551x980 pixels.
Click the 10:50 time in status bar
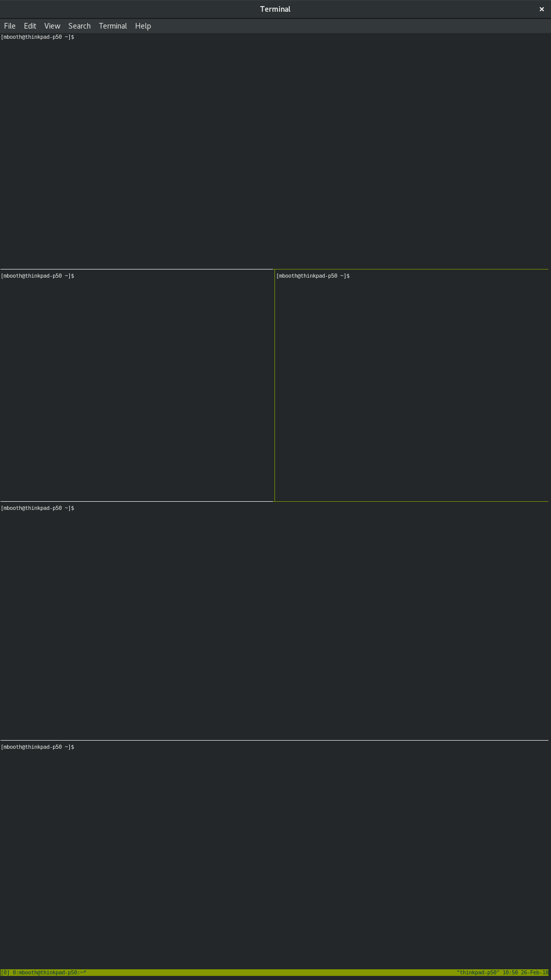(x=510, y=973)
